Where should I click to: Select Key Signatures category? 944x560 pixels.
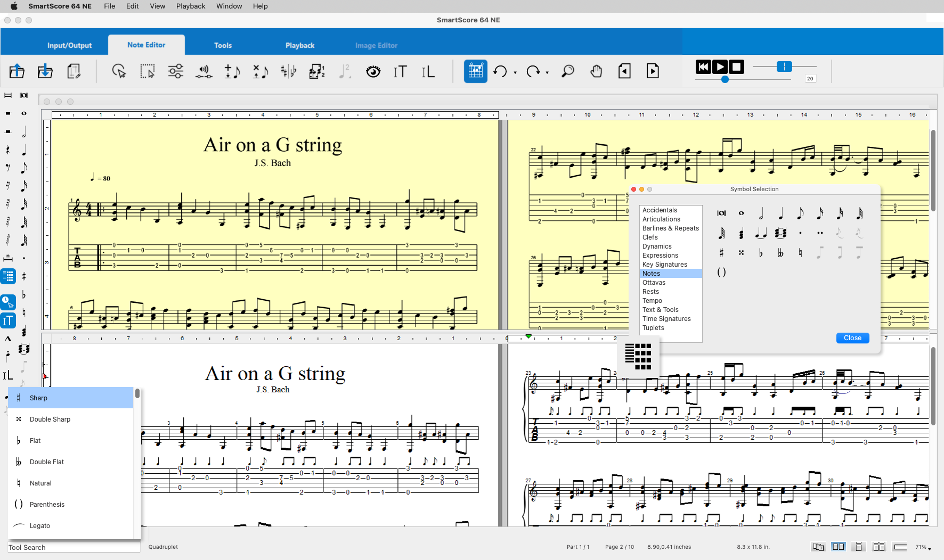pos(671,265)
